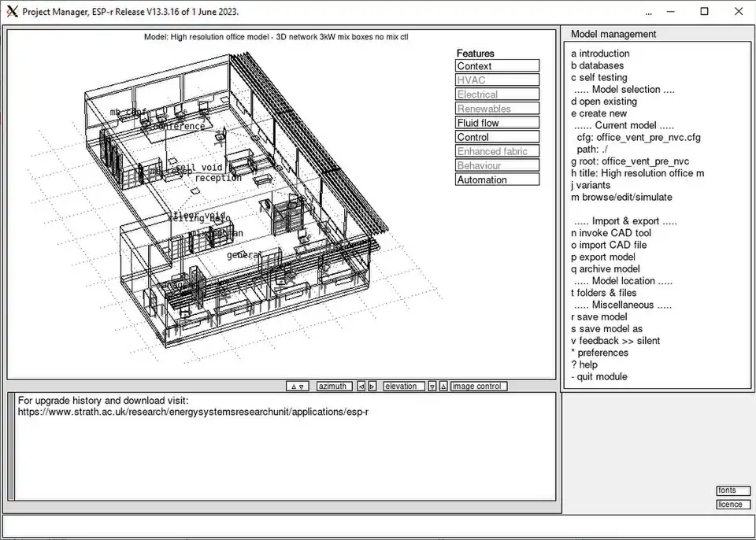
Task: Maximize the Project Manager window
Action: [704, 12]
